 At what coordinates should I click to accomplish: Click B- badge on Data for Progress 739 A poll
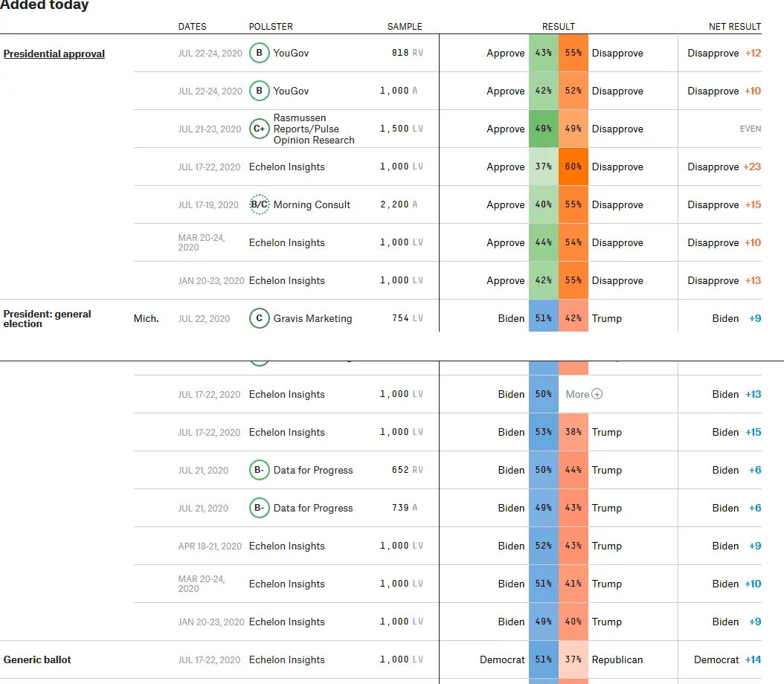pyautogui.click(x=259, y=509)
